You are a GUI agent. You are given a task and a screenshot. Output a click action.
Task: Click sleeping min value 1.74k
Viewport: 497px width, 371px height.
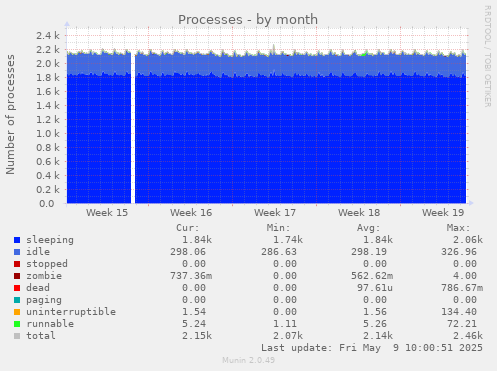[288, 240]
